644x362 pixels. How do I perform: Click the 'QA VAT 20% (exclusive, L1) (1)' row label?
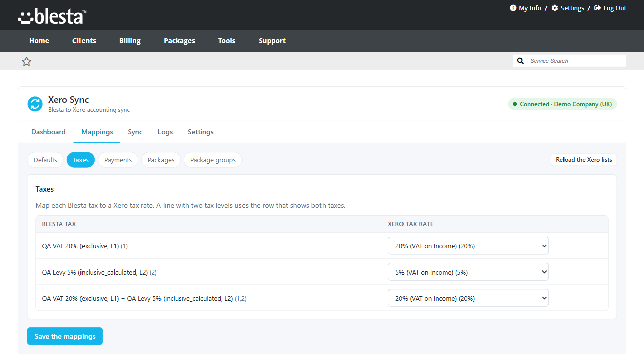(x=85, y=246)
